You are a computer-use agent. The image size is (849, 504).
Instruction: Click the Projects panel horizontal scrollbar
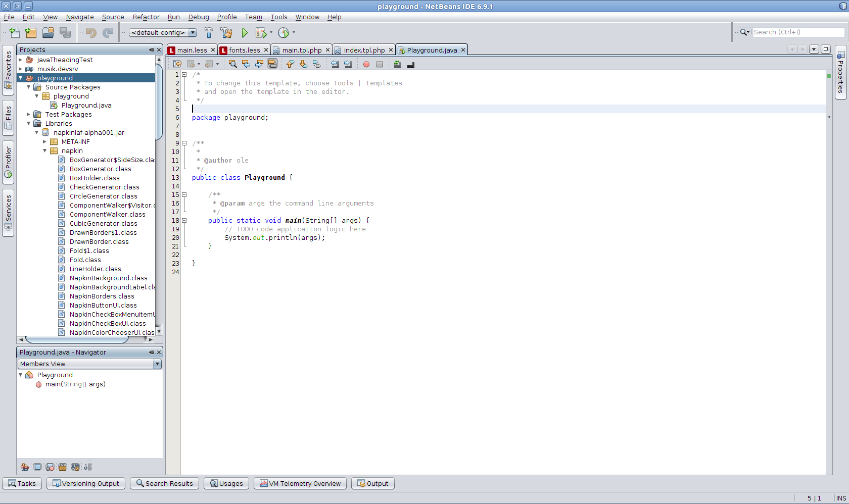click(76, 339)
